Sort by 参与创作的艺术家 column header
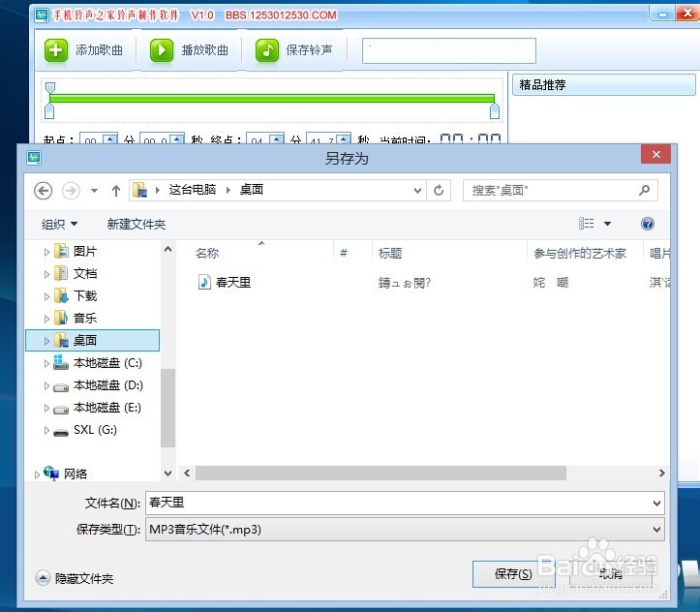The height and width of the screenshot is (612, 700). pyautogui.click(x=580, y=254)
